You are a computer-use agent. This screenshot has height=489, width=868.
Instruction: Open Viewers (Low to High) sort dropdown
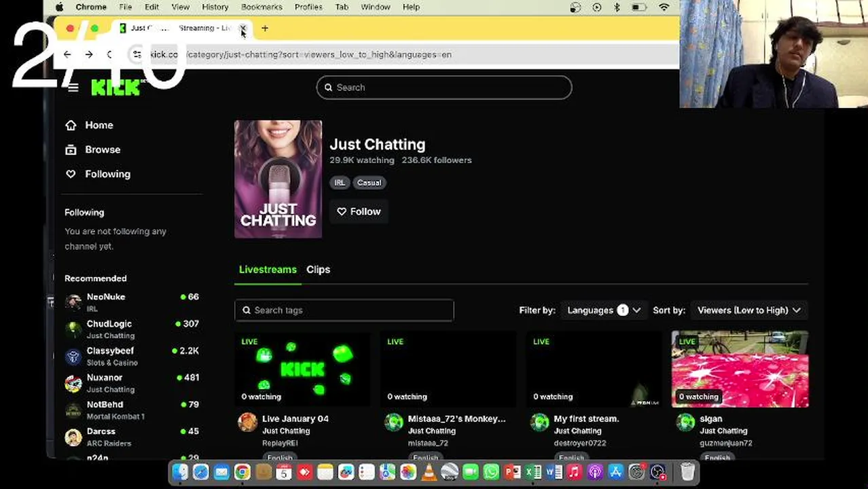tap(748, 310)
